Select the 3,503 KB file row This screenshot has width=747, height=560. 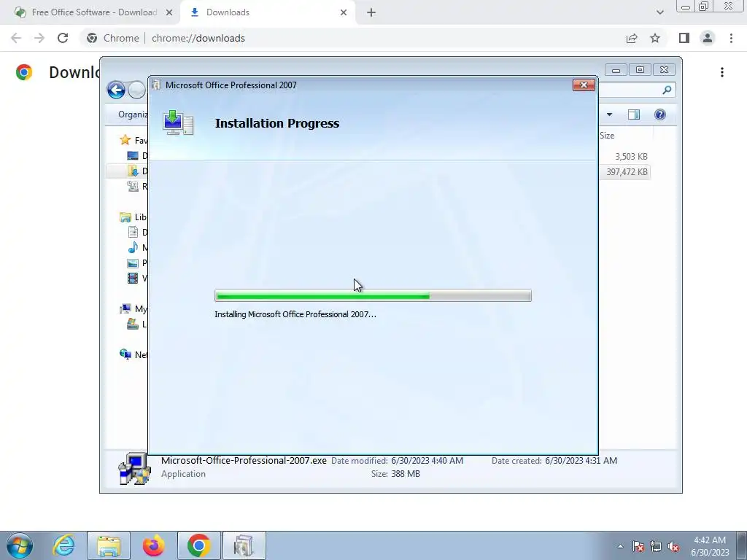point(624,156)
